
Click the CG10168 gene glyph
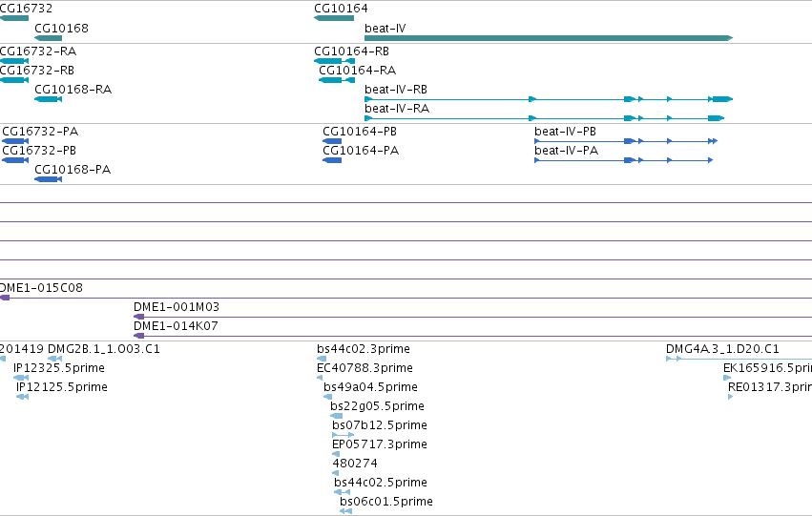pos(48,38)
